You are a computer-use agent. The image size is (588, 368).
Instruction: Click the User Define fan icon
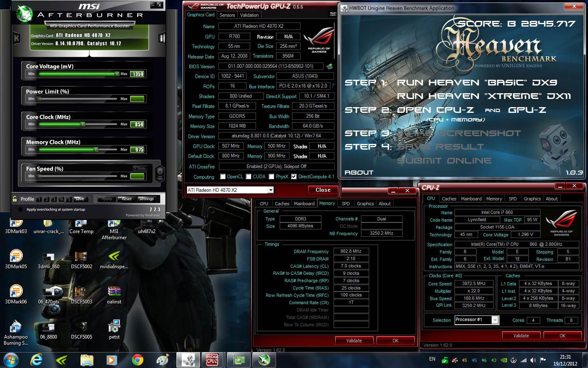coord(160,173)
